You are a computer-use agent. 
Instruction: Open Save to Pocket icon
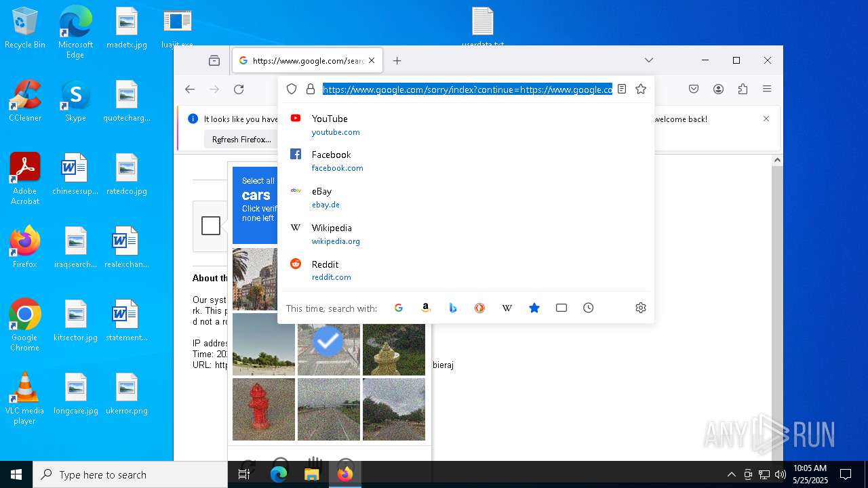[x=694, y=89]
